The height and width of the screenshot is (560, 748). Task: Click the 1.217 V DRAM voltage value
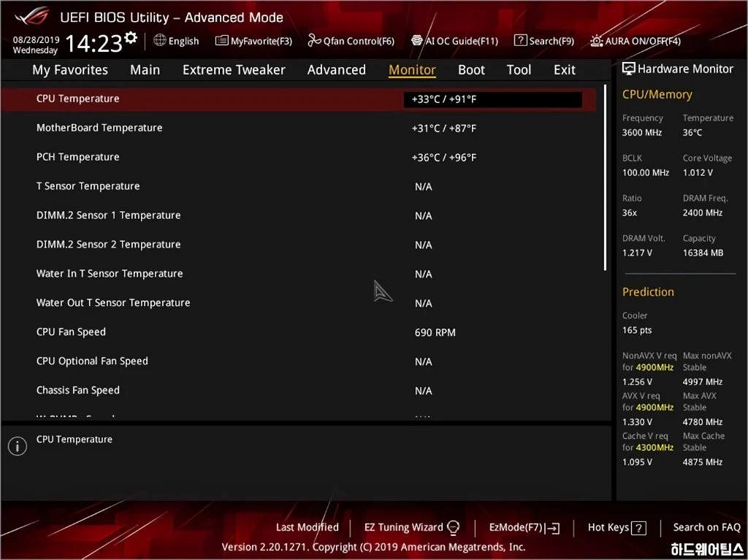tap(637, 253)
